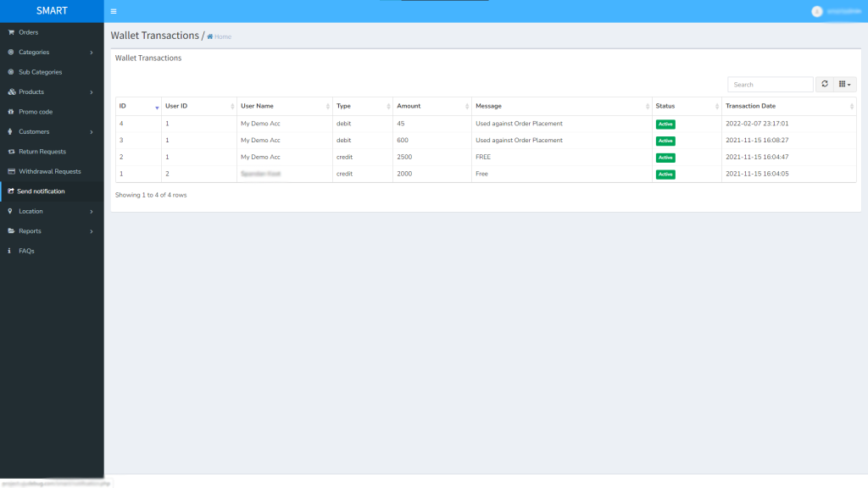This screenshot has height=488, width=868.
Task: Click the Home breadcrumb link
Action: (220, 36)
